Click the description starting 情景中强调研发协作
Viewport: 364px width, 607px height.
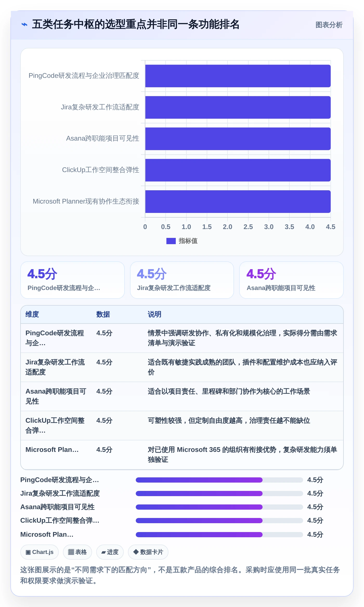(x=242, y=338)
